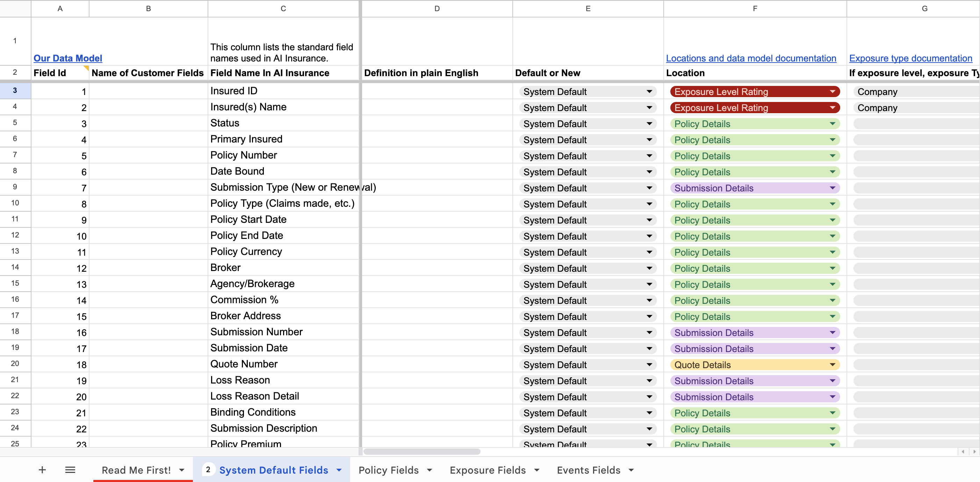The height and width of the screenshot is (482, 980).
Task: Open the System Default dropdown for Insured ID
Action: pyautogui.click(x=649, y=92)
